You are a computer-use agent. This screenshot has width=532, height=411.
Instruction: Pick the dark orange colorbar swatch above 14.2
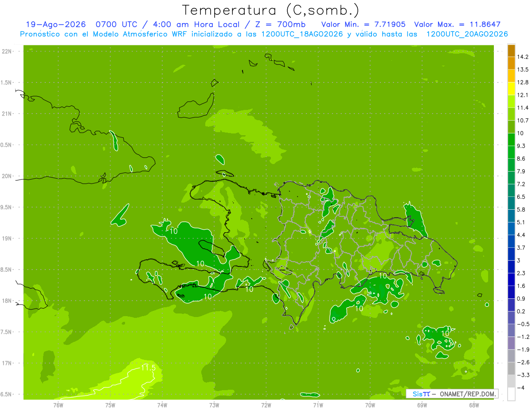click(511, 51)
